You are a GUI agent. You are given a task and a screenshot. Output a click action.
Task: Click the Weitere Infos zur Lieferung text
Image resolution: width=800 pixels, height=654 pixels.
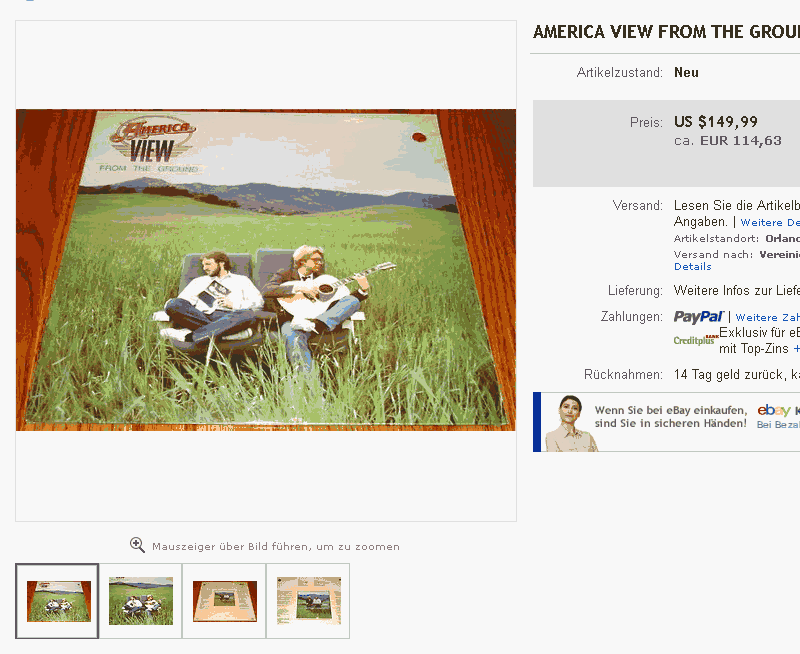(737, 291)
